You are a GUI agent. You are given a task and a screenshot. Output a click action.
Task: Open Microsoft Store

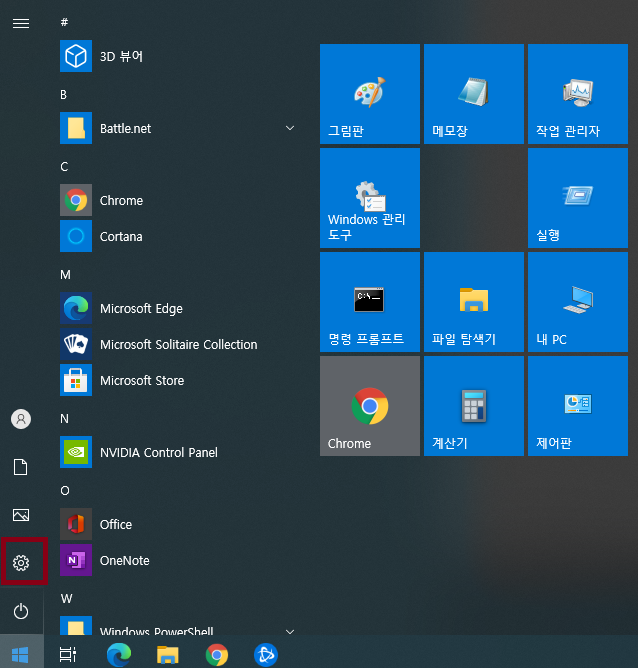179,380
